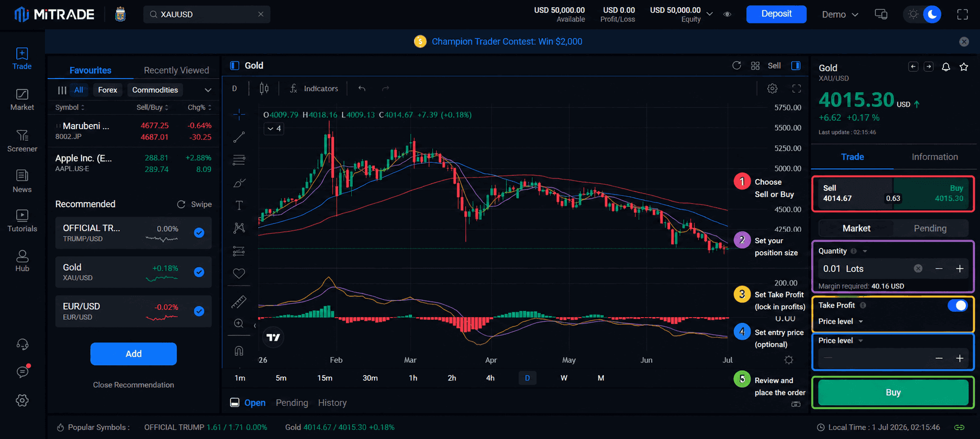Screen dimensions: 980x439
Task: Open the Screener sidebar page
Action: [x=22, y=141]
